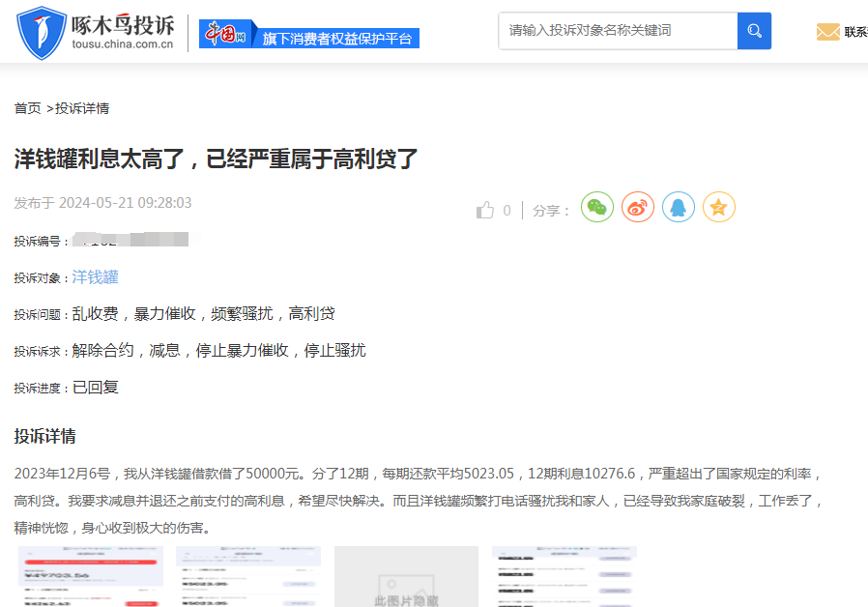This screenshot has height=607, width=868.
Task: Click the blue magnifier search button
Action: [x=754, y=30]
